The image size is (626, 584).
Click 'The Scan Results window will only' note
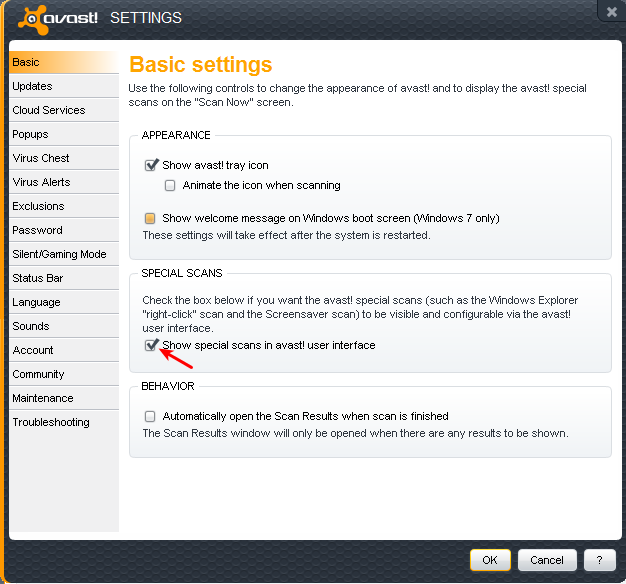click(x=355, y=433)
